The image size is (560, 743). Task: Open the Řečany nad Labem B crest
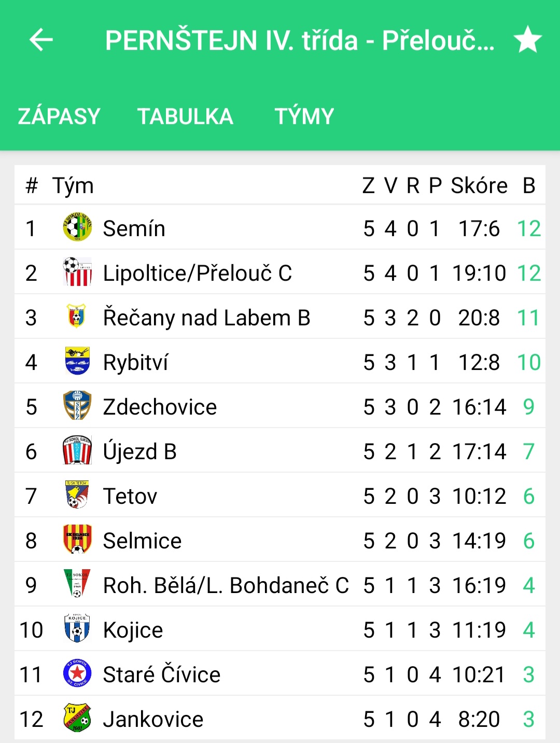pyautogui.click(x=77, y=317)
